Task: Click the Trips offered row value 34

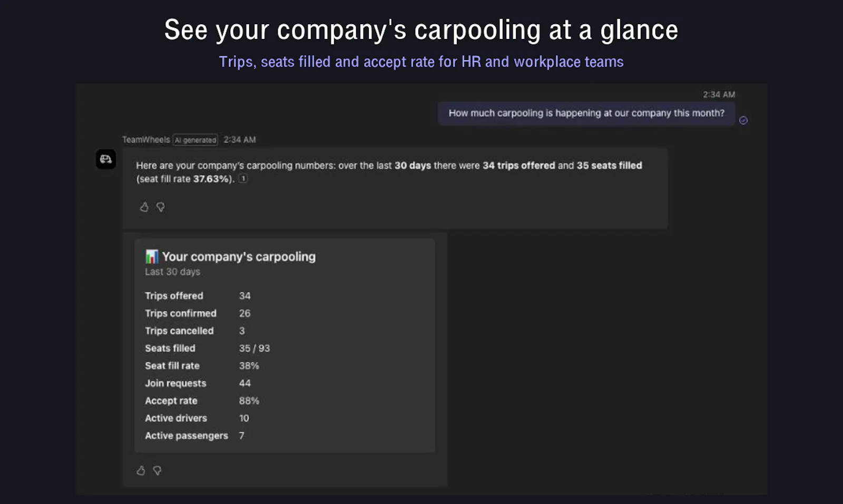Action: point(245,296)
